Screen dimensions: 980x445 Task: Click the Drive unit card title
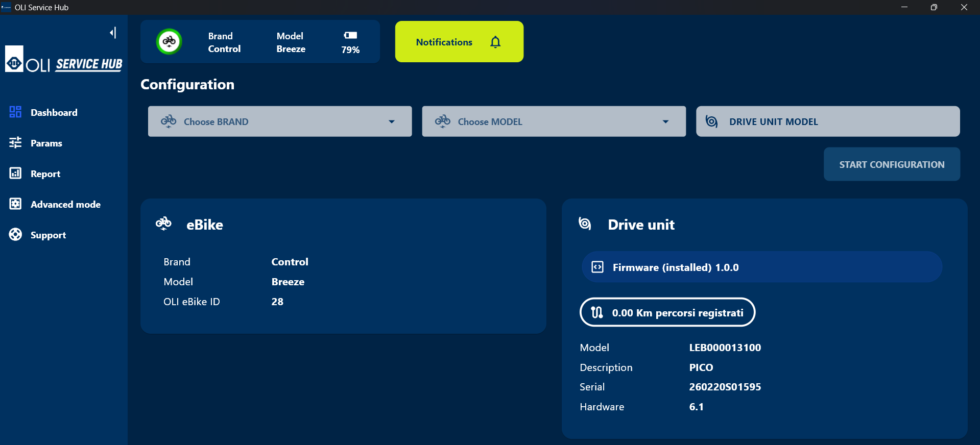pyautogui.click(x=641, y=225)
